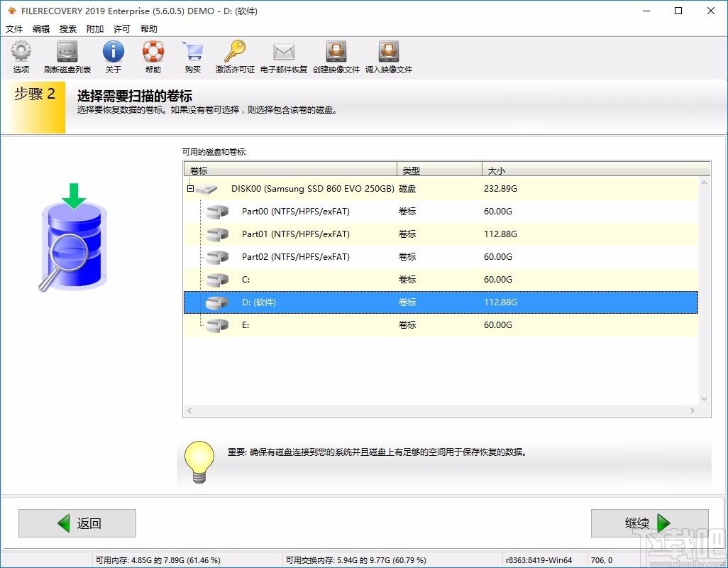Click the 继续 continue button
The width and height of the screenshot is (728, 568).
coord(649,523)
